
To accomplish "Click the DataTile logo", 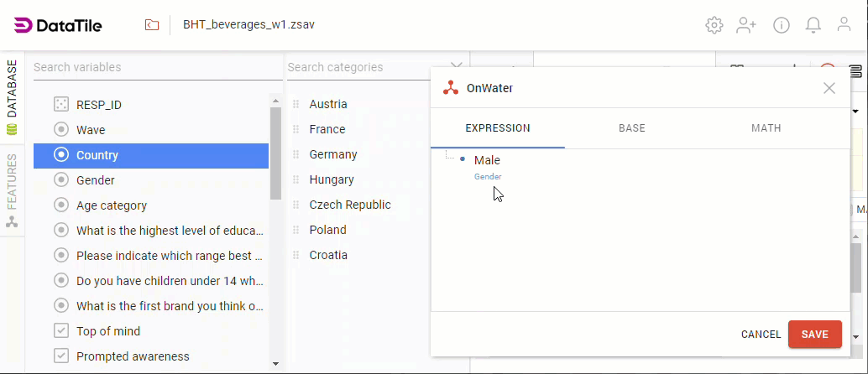I will coord(58,25).
